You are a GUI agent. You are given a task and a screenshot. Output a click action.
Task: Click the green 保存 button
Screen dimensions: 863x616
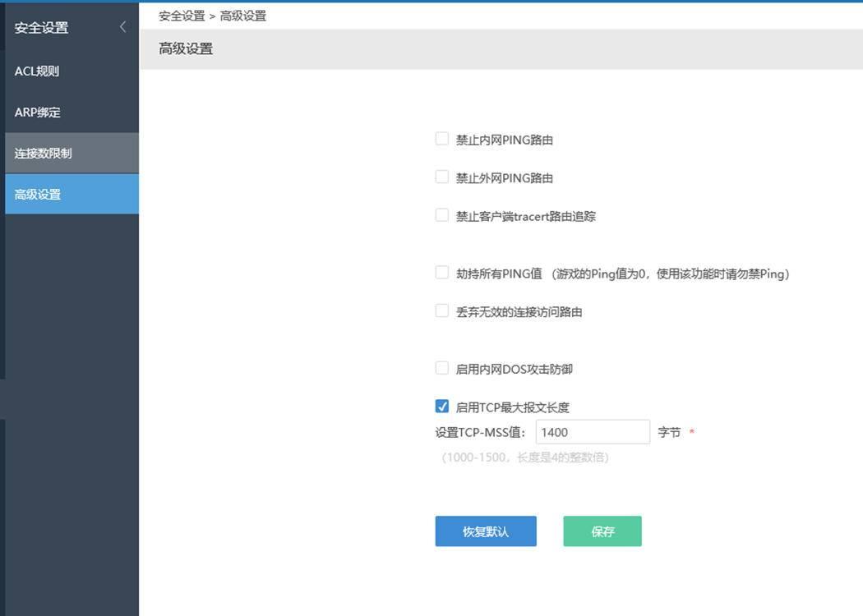(602, 531)
